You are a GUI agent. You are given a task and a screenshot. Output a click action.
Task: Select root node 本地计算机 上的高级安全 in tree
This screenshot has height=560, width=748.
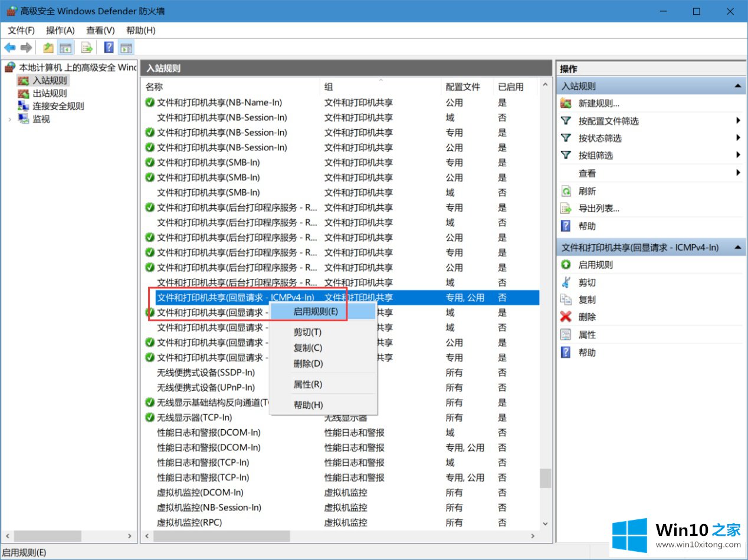coord(77,67)
